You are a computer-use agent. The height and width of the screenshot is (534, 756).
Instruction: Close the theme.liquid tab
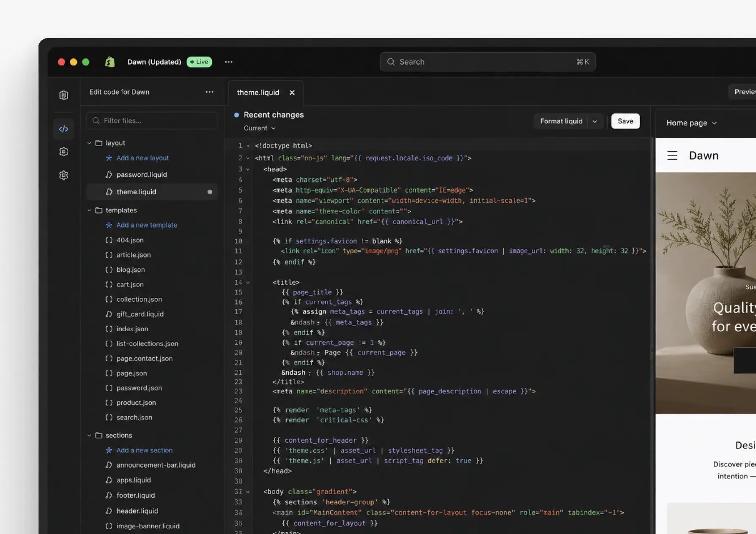[292, 93]
